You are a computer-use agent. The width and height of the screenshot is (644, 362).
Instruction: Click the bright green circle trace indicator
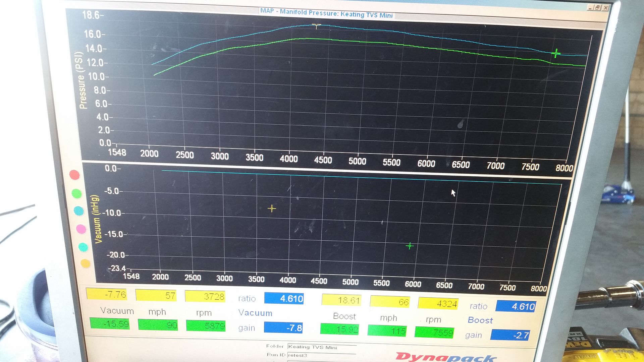pos(76,193)
